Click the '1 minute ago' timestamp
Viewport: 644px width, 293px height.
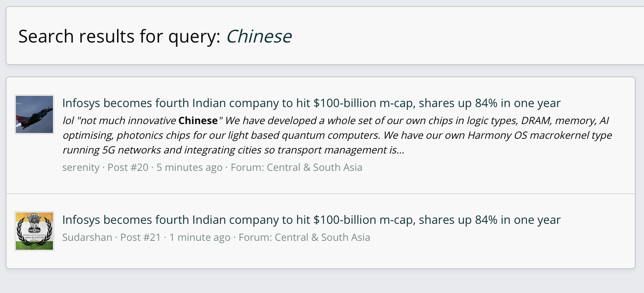pos(200,237)
